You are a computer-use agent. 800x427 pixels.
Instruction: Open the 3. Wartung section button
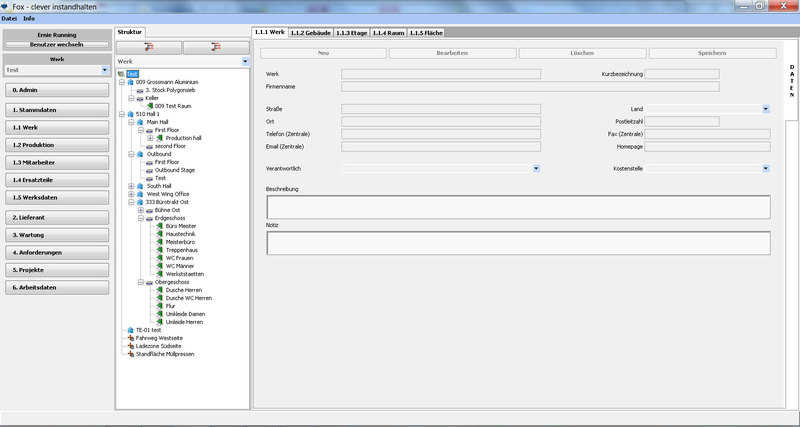click(57, 234)
